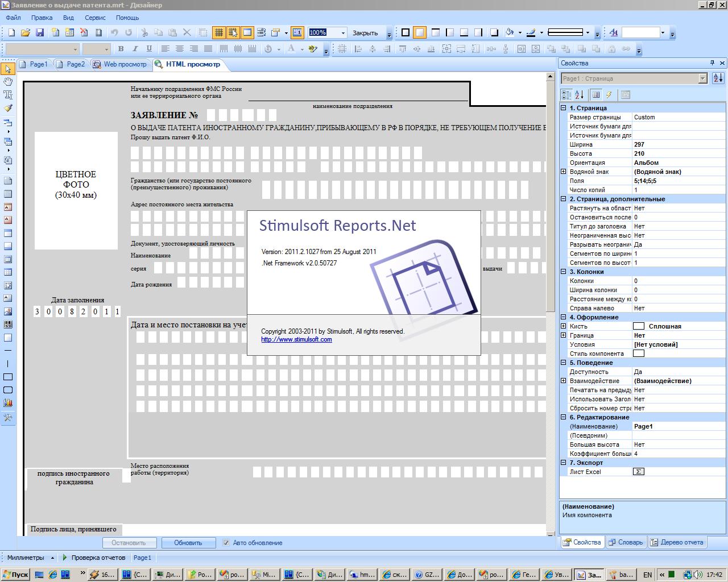This screenshot has height=582, width=728.
Task: Click the Лист Excel sigma button
Action: pyautogui.click(x=639, y=472)
